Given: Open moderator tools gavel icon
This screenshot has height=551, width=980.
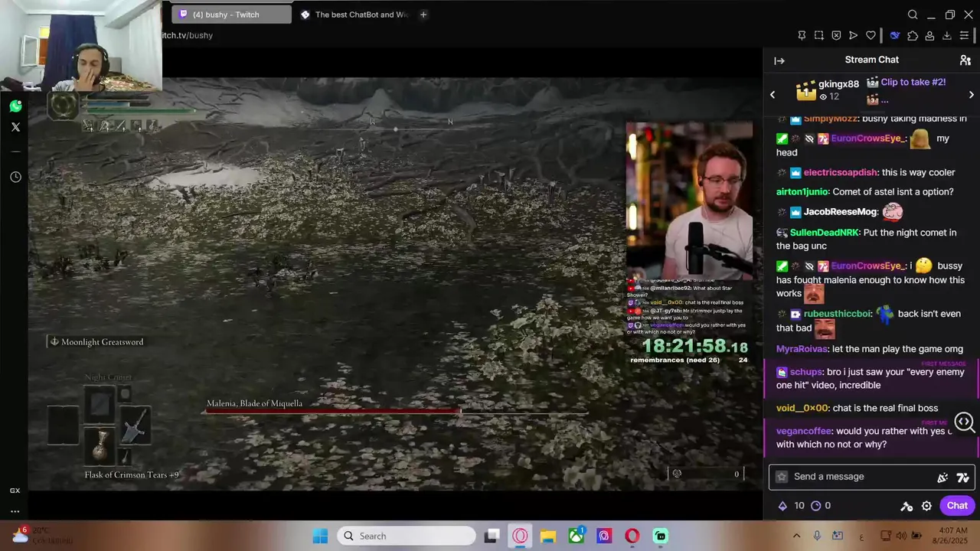Looking at the screenshot, I should (x=906, y=506).
